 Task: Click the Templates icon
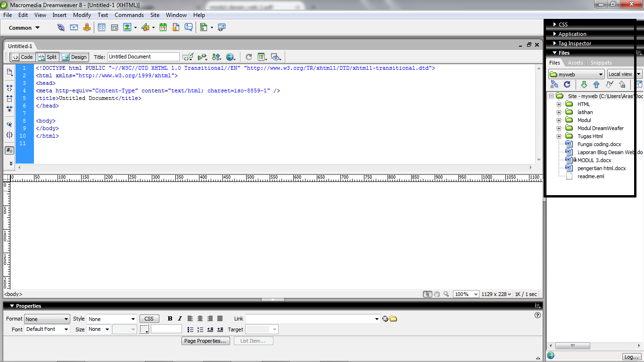pos(204,27)
